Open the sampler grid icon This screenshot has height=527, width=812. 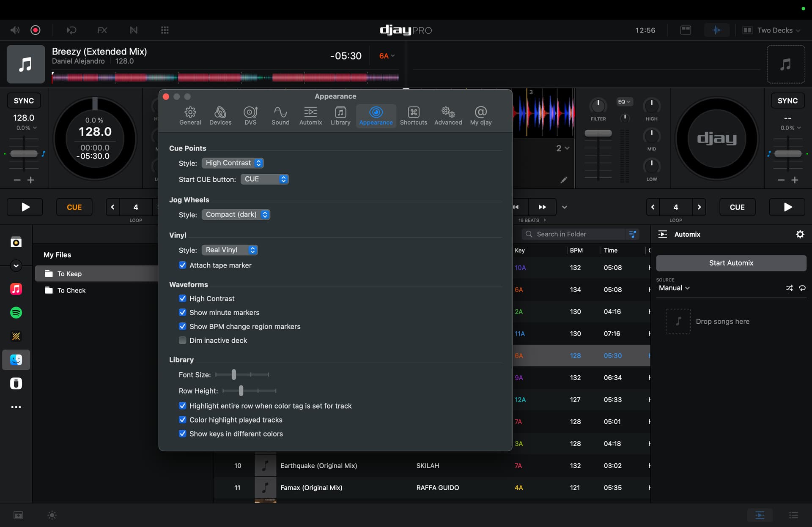165,30
